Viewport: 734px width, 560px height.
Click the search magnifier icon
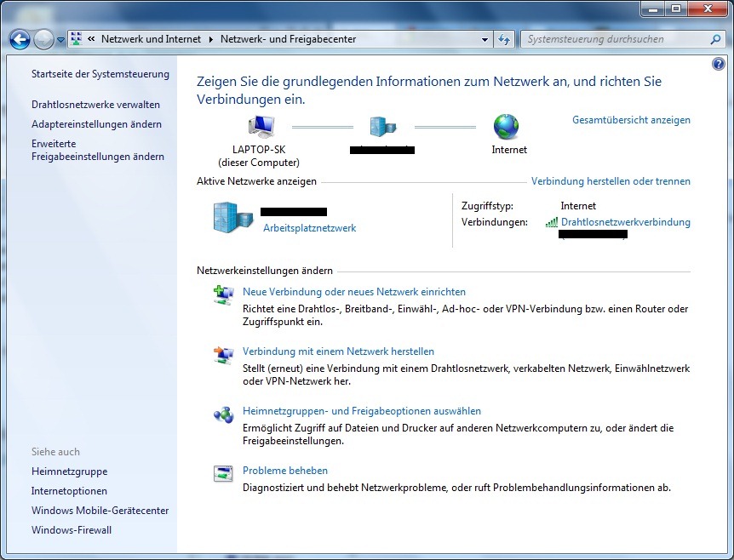pyautogui.click(x=715, y=40)
